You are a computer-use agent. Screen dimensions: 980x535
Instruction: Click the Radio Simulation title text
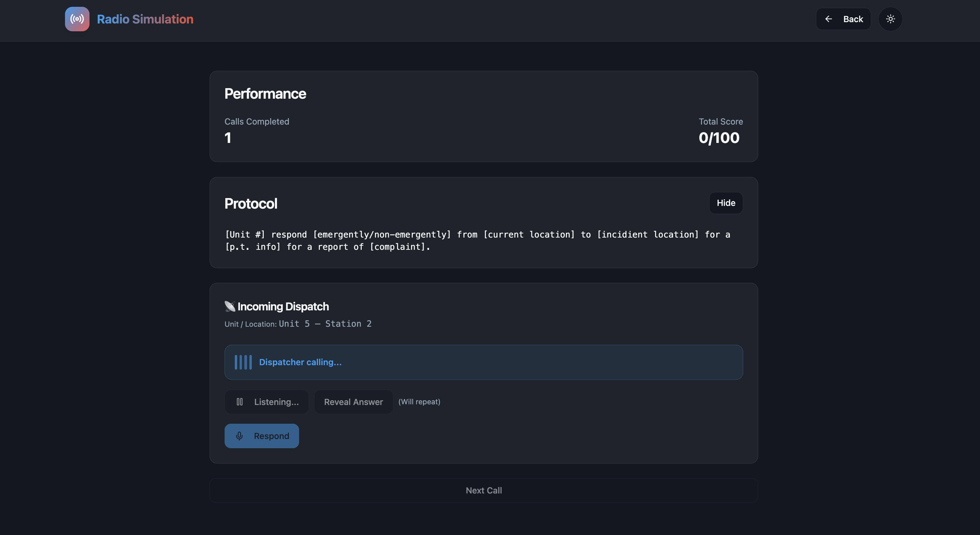tap(145, 19)
